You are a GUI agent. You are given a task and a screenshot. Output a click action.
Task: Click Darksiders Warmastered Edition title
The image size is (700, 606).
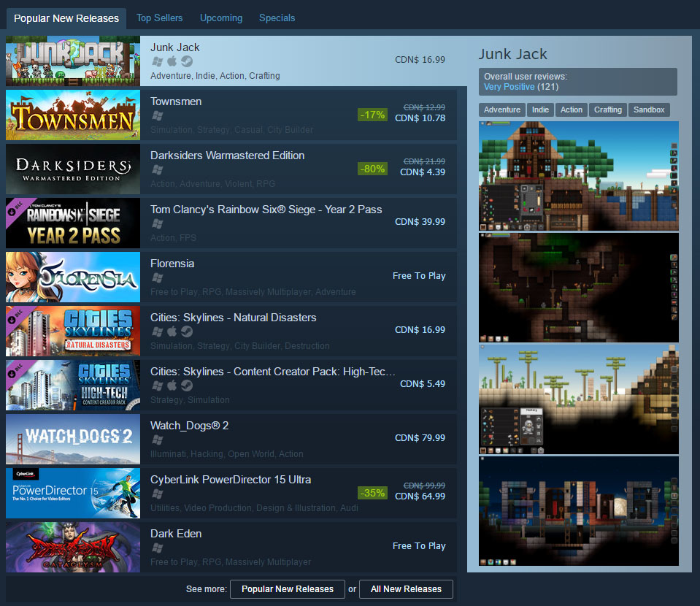click(227, 156)
